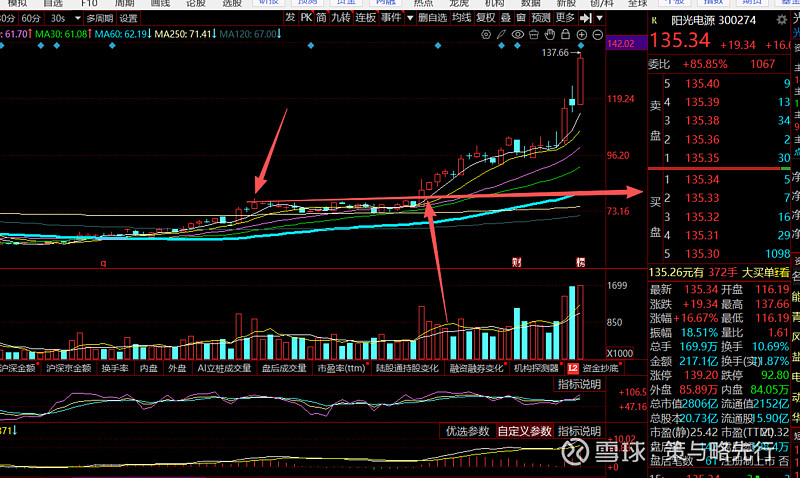Switch to 换手率 indicator tab
The image size is (800, 478).
click(x=114, y=368)
